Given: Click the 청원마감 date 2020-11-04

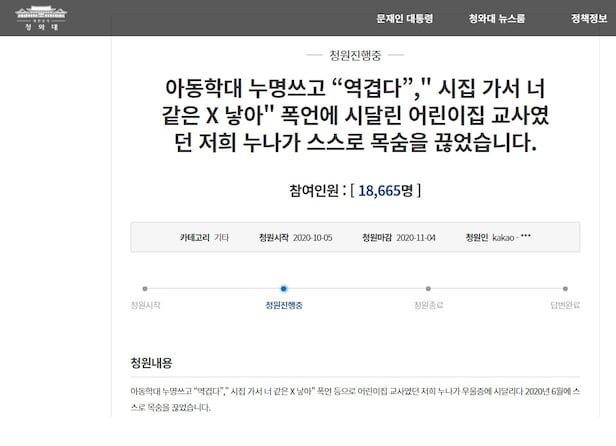Looking at the screenshot, I should point(408,237).
